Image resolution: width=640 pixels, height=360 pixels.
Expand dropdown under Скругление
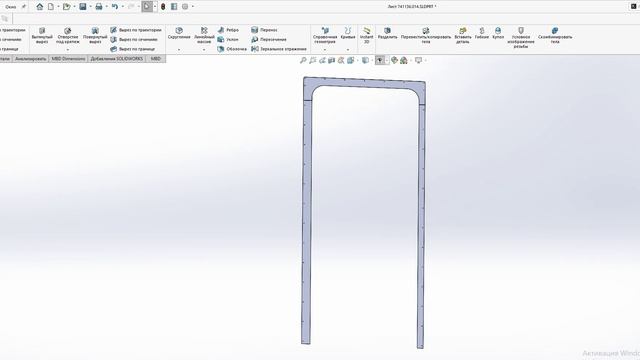[179, 50]
